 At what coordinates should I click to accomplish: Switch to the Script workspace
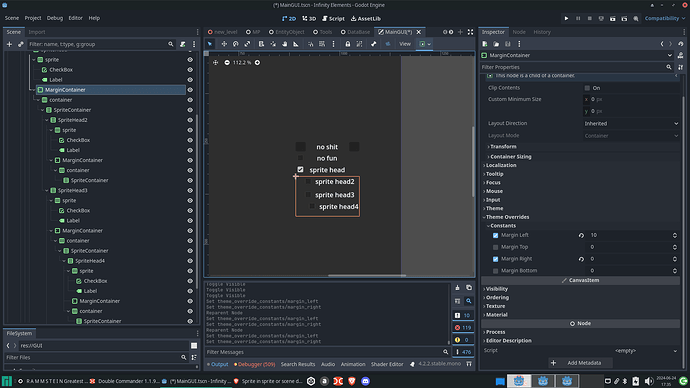coord(334,18)
